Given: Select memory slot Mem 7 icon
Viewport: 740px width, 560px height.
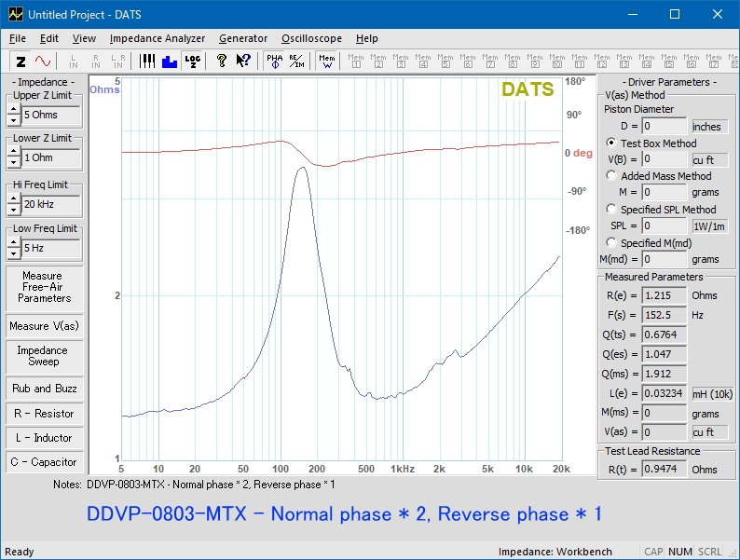Looking at the screenshot, I should (490, 61).
